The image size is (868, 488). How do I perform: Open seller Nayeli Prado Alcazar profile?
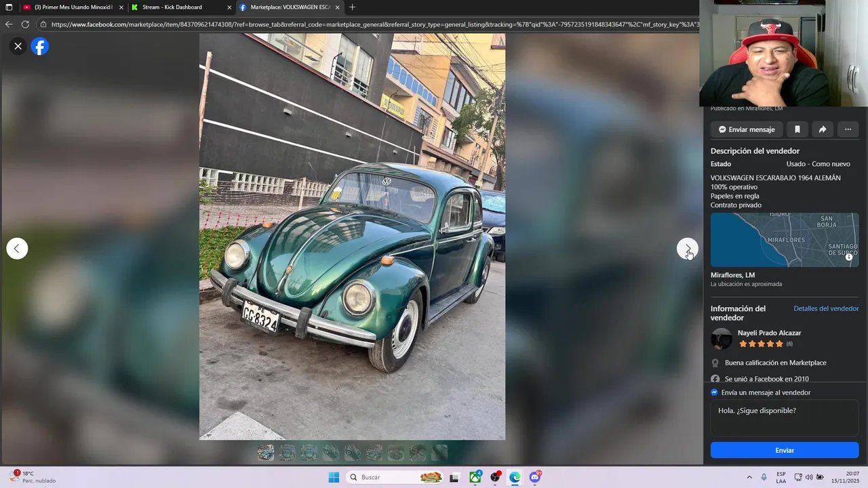769,333
